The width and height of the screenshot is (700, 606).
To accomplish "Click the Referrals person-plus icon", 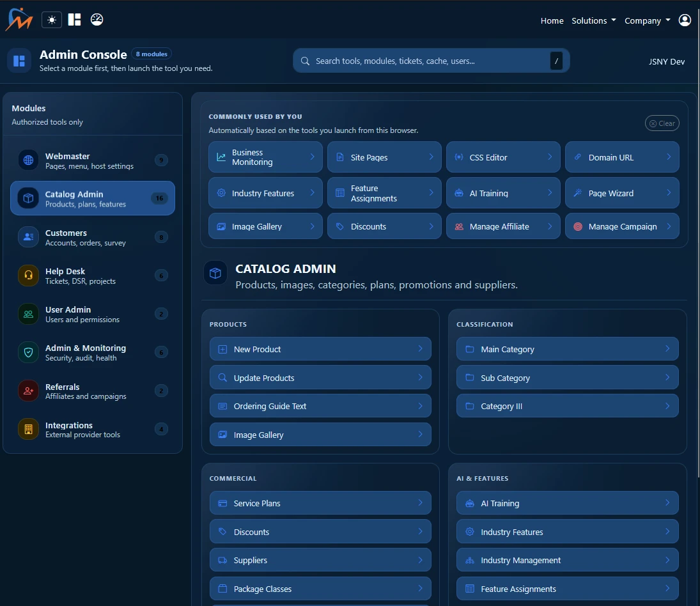I will pos(28,391).
